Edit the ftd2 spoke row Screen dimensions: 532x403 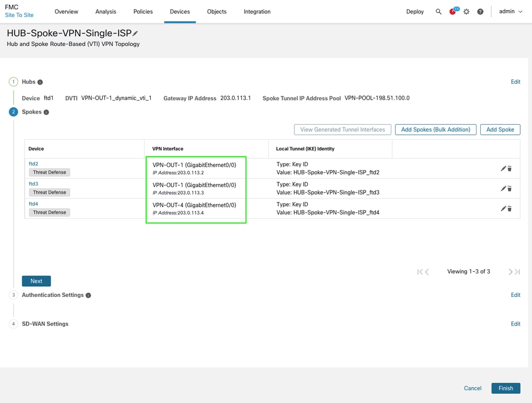click(503, 168)
